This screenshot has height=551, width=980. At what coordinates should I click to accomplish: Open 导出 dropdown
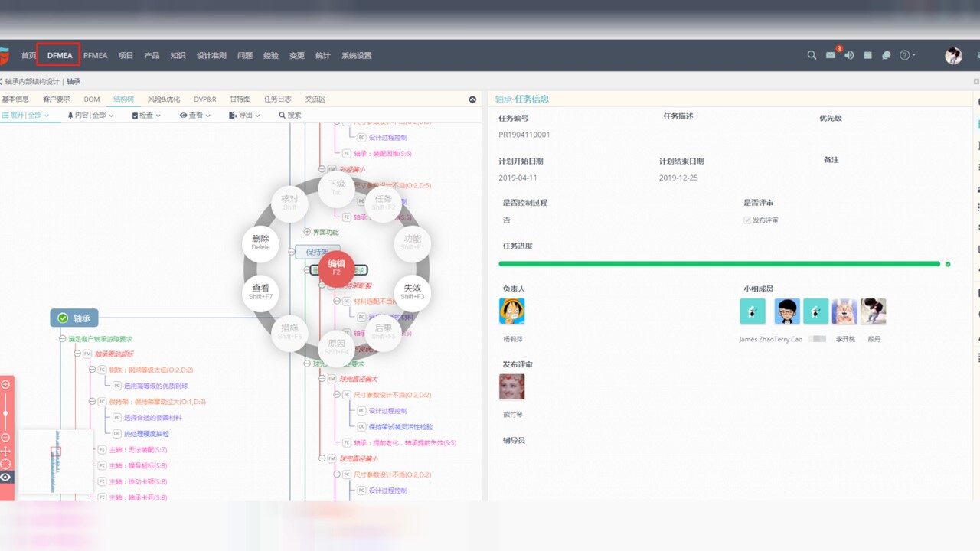point(244,115)
